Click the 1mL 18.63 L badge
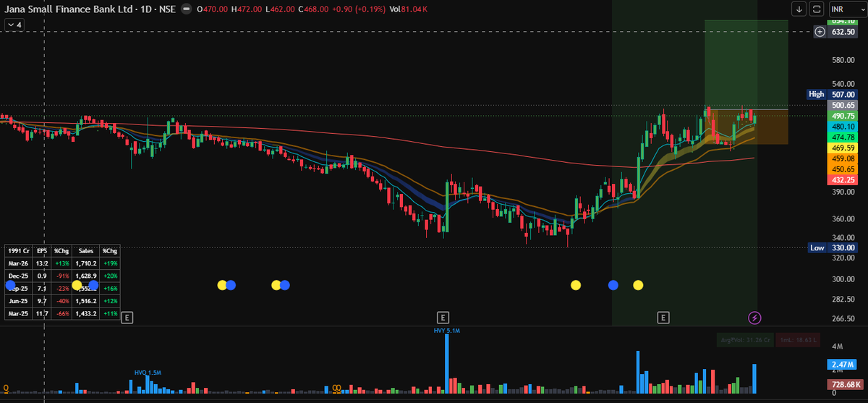The width and height of the screenshot is (868, 403). 798,339
